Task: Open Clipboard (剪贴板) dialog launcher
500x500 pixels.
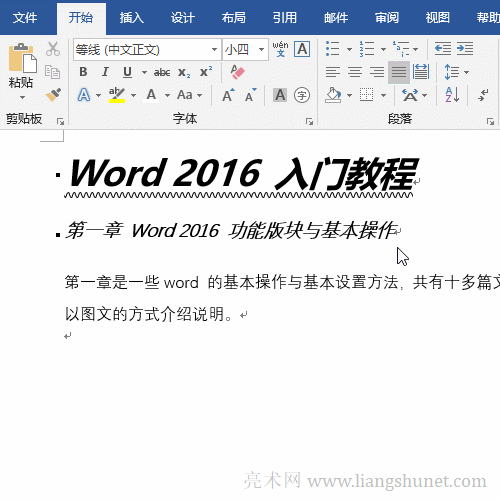Action: click(x=60, y=122)
